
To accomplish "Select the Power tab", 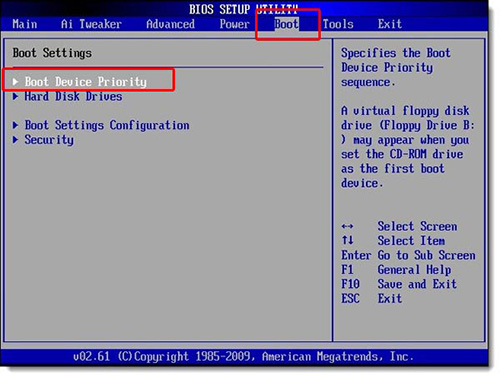I will point(234,24).
